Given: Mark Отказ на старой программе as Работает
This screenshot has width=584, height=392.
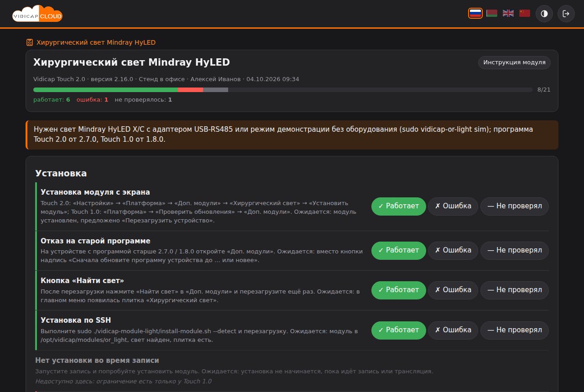Looking at the screenshot, I should (x=399, y=250).
